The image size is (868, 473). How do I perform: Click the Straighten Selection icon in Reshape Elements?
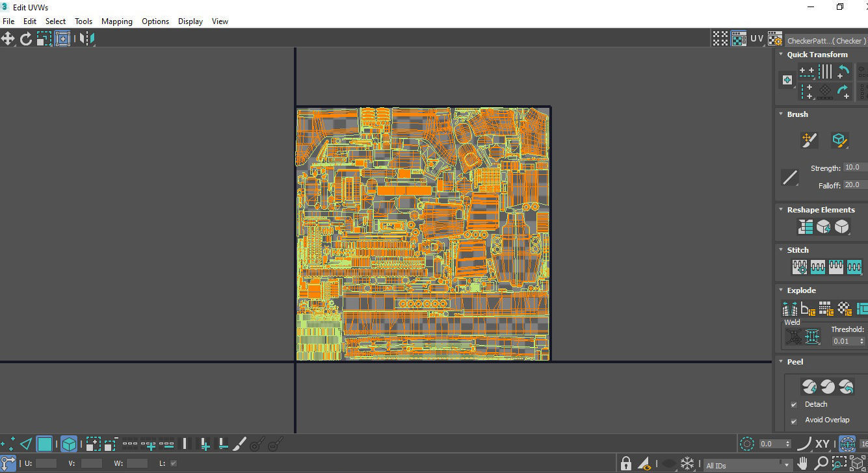tap(806, 227)
